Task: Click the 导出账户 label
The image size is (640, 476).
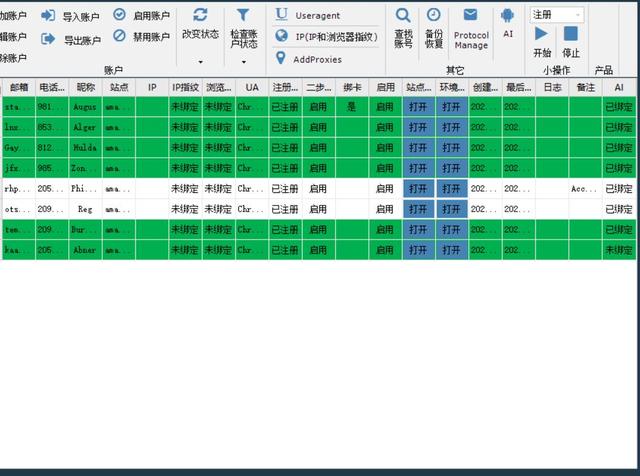Action: pyautogui.click(x=82, y=40)
